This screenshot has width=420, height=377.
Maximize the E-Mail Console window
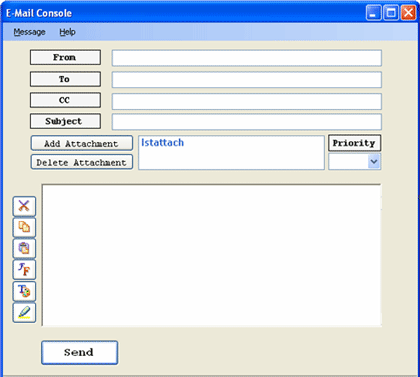[x=391, y=13]
